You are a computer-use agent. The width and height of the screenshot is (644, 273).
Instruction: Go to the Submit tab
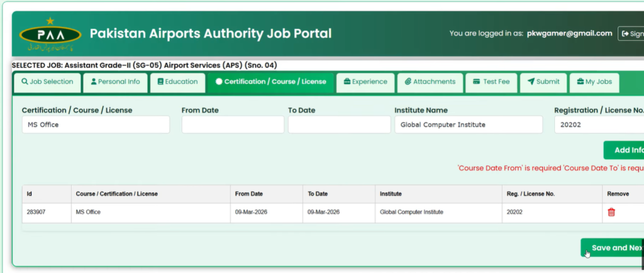coord(543,82)
